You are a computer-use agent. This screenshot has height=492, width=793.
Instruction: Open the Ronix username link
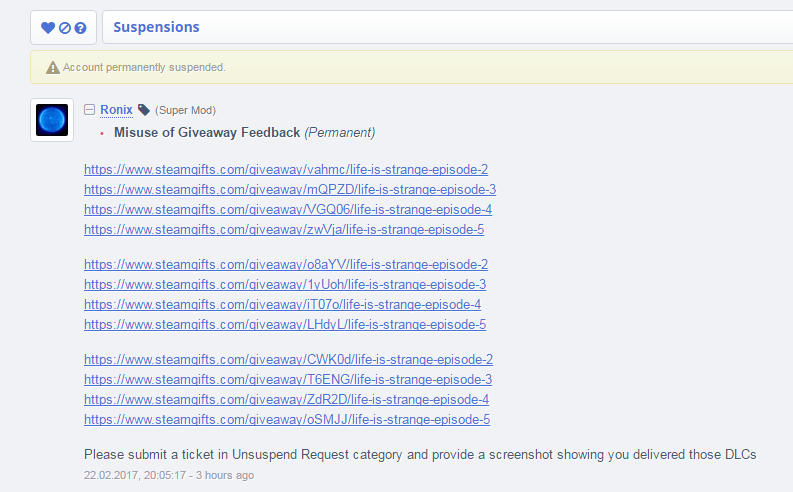pyautogui.click(x=116, y=110)
